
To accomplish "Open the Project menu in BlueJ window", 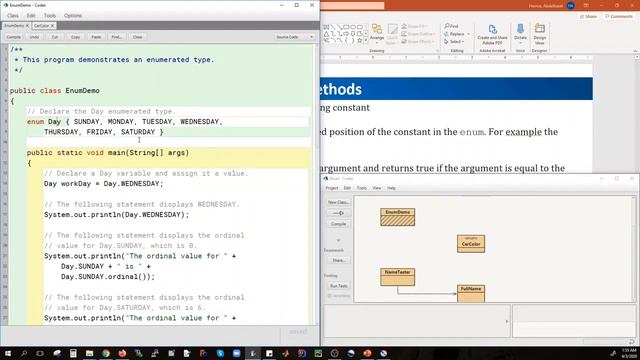I will [x=331, y=188].
